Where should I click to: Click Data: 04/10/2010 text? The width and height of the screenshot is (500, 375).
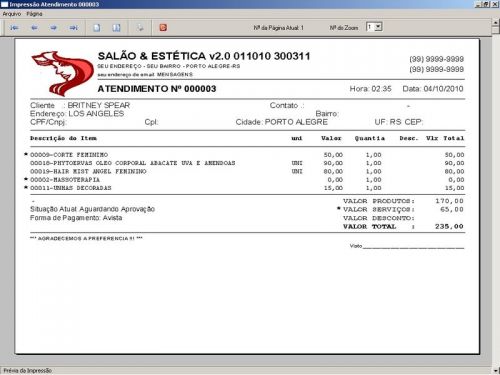pyautogui.click(x=433, y=89)
